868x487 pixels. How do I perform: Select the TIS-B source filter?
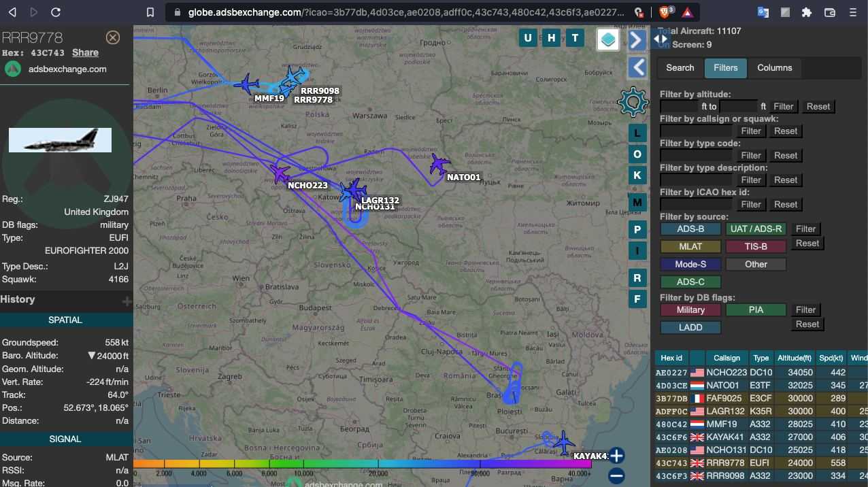click(x=756, y=247)
